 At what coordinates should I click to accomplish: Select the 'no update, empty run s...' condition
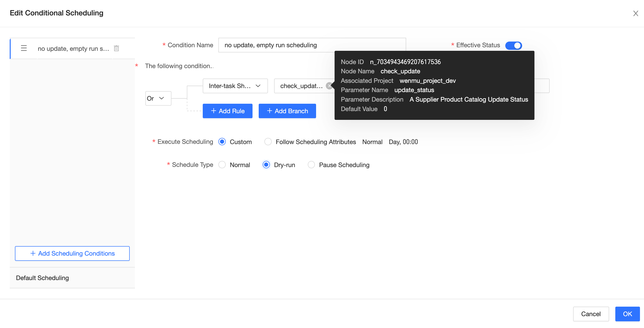[x=73, y=49]
